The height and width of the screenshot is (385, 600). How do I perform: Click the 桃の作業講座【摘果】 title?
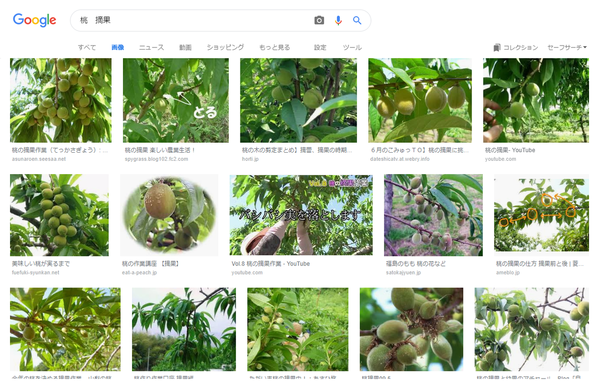click(x=150, y=264)
